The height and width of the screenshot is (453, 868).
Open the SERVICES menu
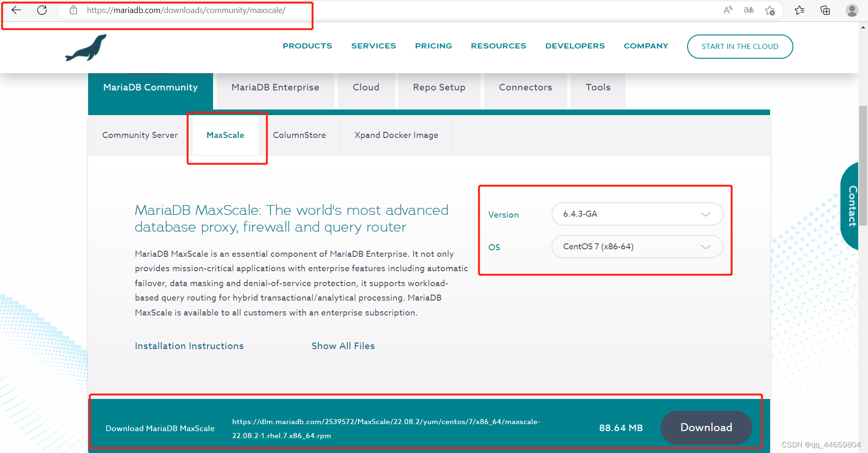373,46
